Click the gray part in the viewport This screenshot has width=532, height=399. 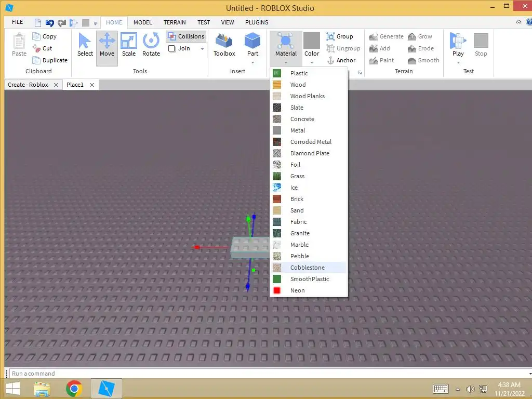tap(249, 248)
